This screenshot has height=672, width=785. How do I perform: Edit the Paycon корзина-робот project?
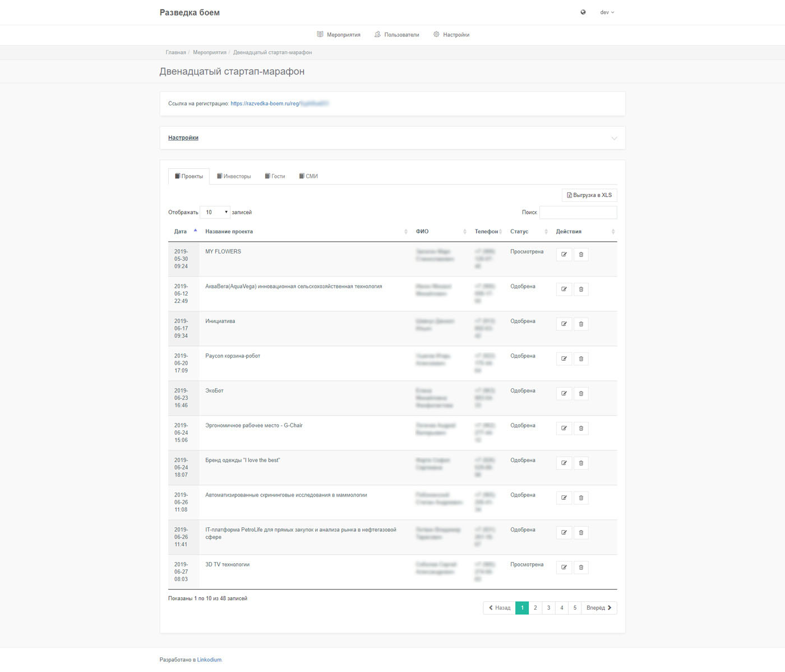pyautogui.click(x=564, y=359)
